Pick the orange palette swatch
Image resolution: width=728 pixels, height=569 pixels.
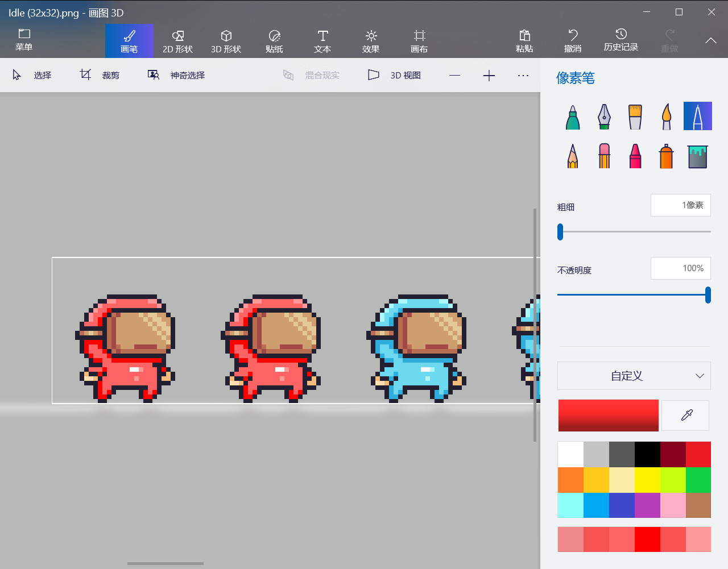coord(570,480)
